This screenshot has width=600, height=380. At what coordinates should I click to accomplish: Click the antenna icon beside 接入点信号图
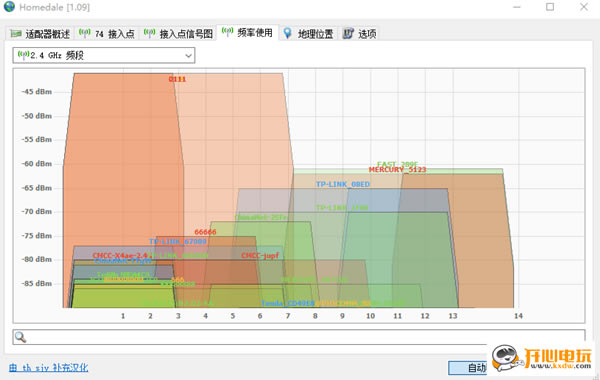tap(149, 33)
